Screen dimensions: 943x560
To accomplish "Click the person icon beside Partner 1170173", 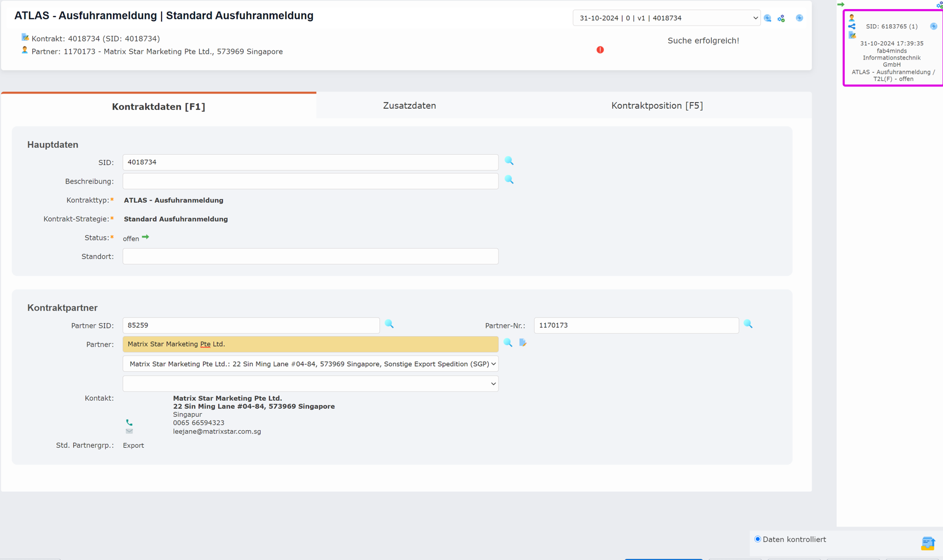I will point(24,50).
